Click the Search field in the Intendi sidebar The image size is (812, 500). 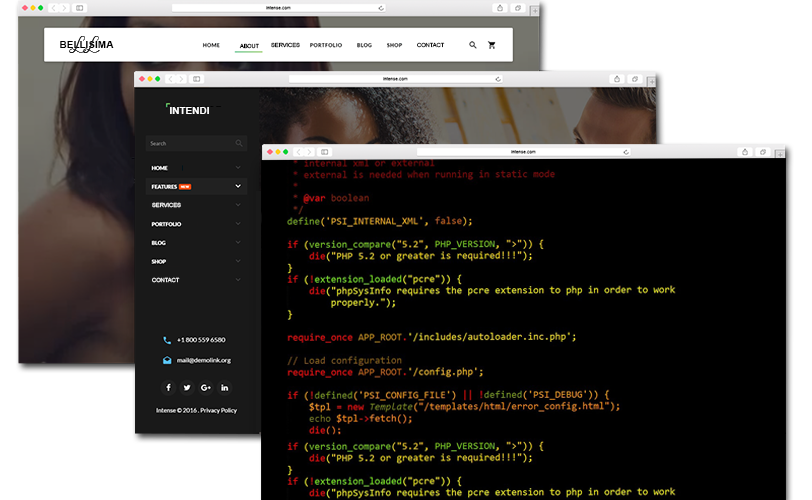click(196, 143)
